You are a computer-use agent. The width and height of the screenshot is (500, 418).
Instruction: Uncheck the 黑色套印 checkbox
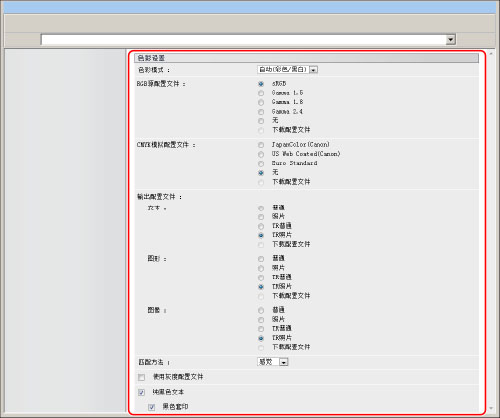pyautogui.click(x=152, y=407)
